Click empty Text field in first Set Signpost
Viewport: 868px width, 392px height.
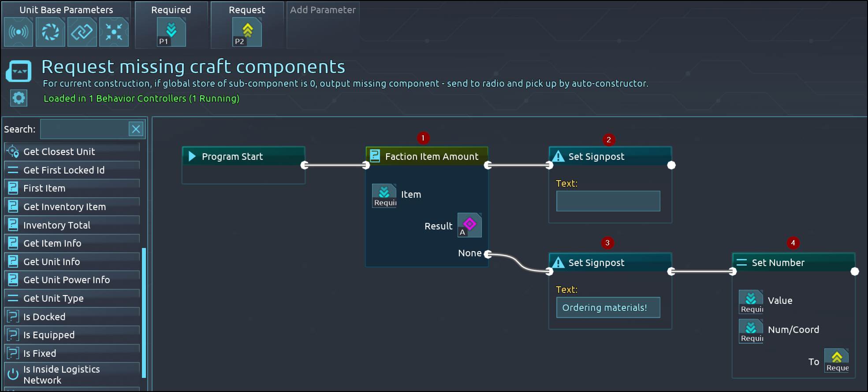pyautogui.click(x=608, y=201)
